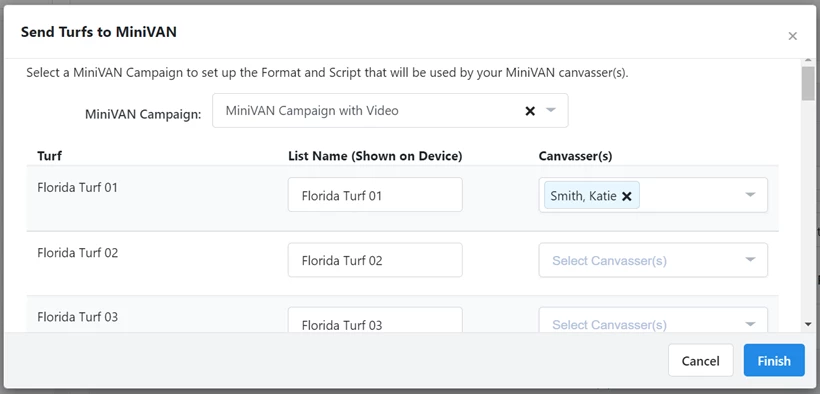Click Cancel button
This screenshot has width=820, height=394.
[700, 361]
